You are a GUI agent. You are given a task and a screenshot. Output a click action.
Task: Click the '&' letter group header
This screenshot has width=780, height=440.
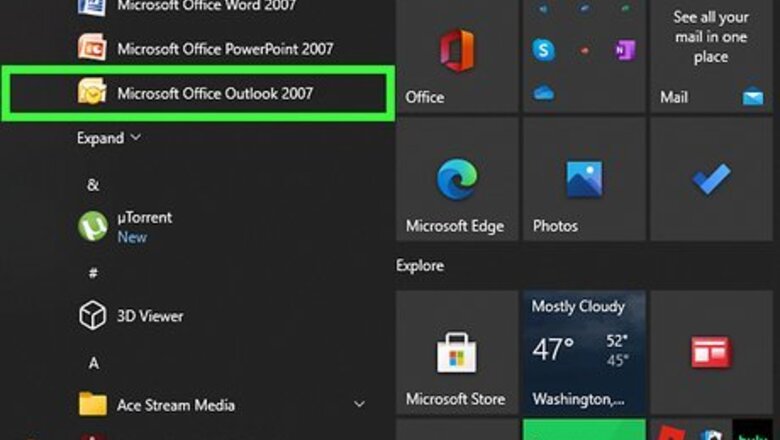tap(93, 185)
